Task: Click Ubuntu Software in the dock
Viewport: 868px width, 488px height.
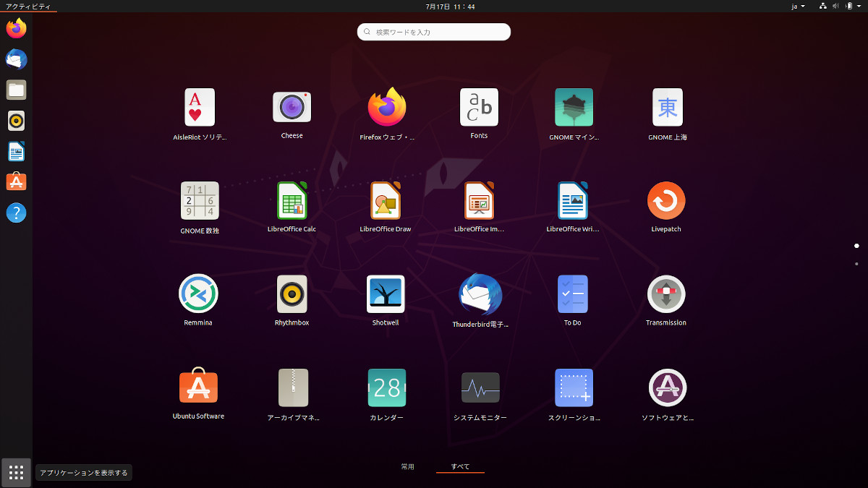Action: (16, 182)
